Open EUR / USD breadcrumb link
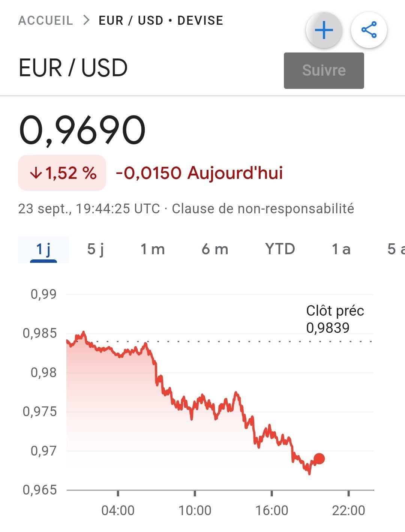 pos(131,20)
